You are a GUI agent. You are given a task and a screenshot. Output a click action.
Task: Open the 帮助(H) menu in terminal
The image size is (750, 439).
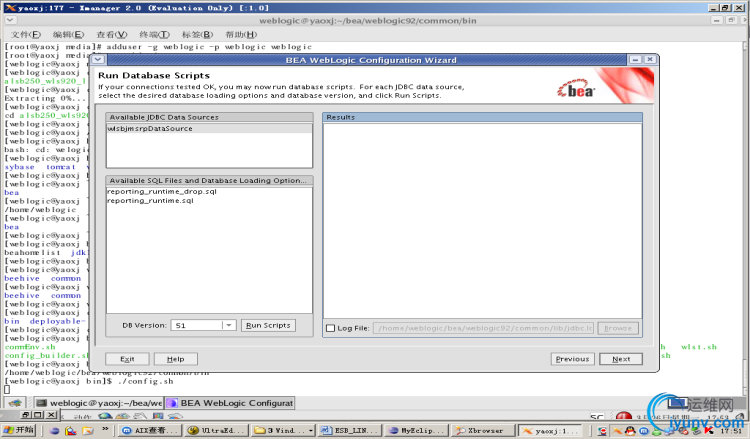click(241, 34)
